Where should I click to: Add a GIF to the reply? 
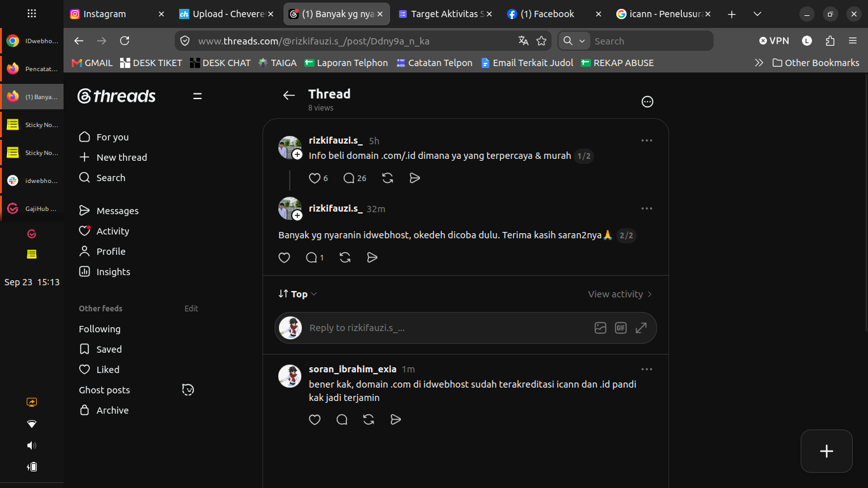tap(621, 328)
